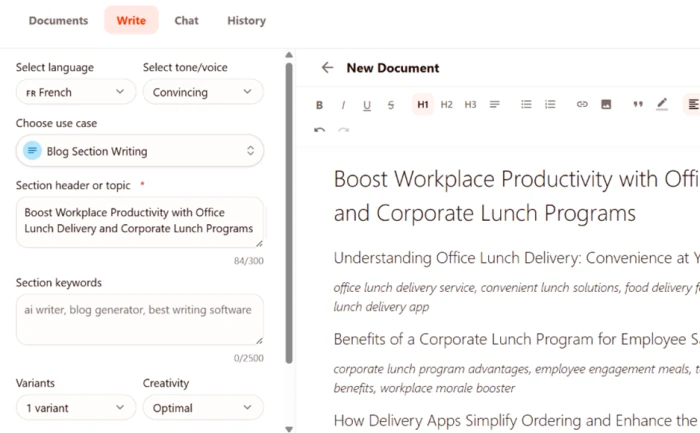Apply underline formatting icon
The height and width of the screenshot is (433, 700).
pyautogui.click(x=367, y=105)
